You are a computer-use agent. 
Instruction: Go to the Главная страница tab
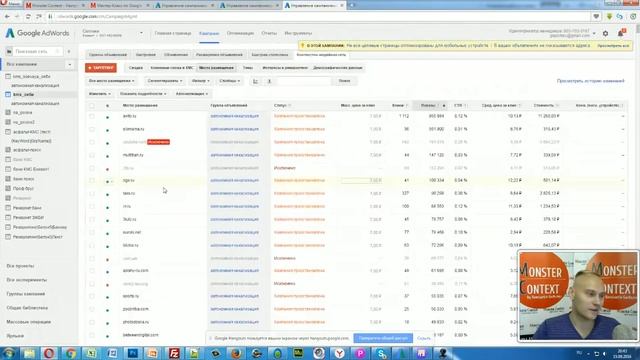pos(173,33)
